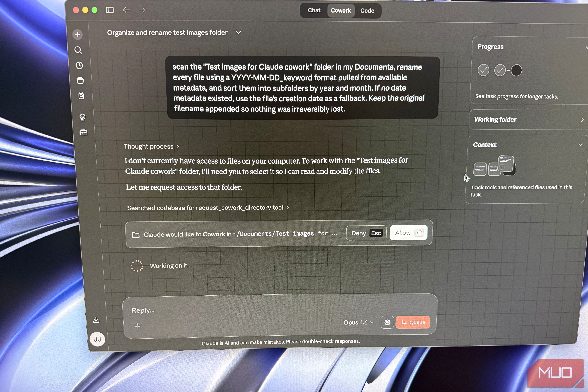Image resolution: width=588 pixels, height=392 pixels.
Task: Click the context files illustration
Action: 494,166
